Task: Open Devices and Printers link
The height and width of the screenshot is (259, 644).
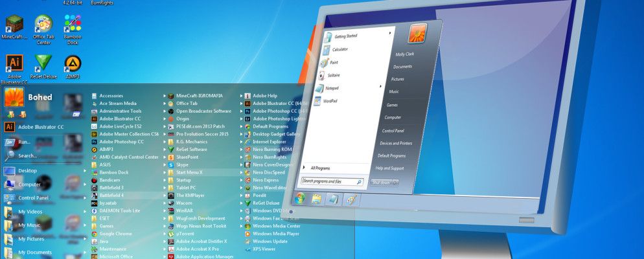Action: point(396,143)
